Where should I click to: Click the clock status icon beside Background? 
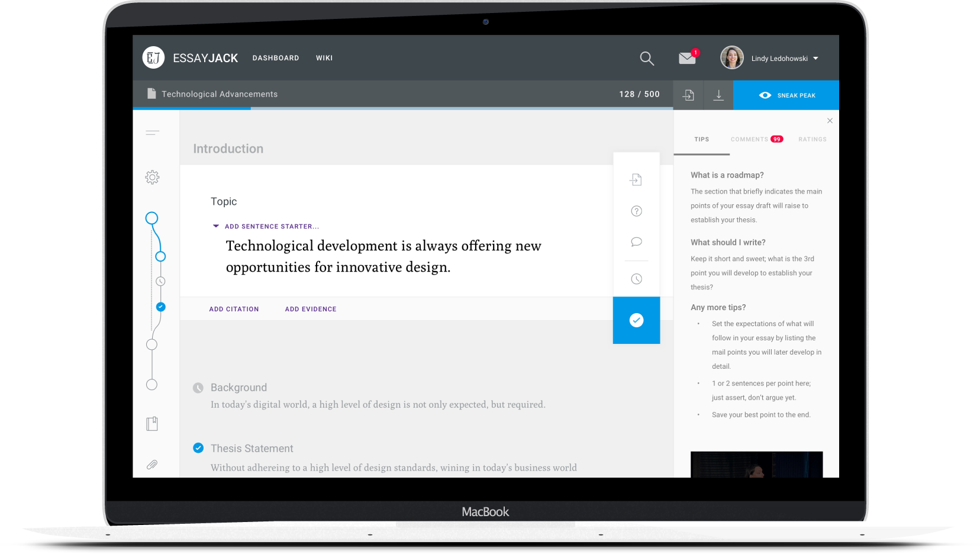[198, 388]
